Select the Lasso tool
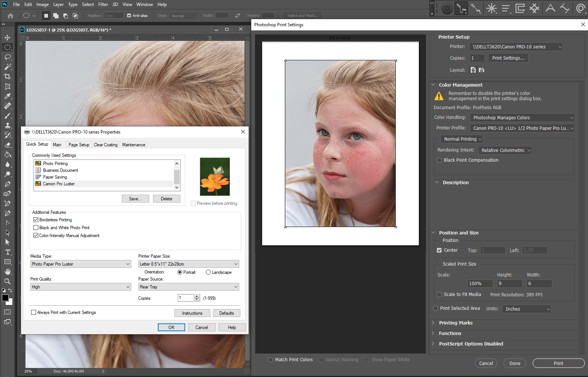Viewport: 588px width, 377px height. click(x=7, y=57)
